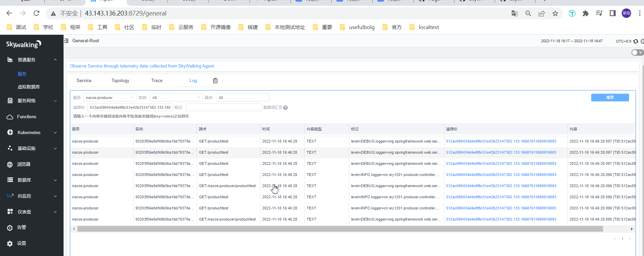The height and width of the screenshot is (256, 644).
Task: Expand the Kubernetes sidebar menu
Action: [32, 132]
